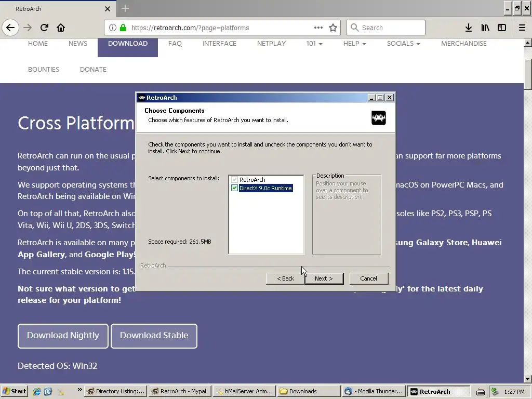The height and width of the screenshot is (399, 532).
Task: Click the taskbar clock showing 1:27 PM
Action: [x=514, y=392]
